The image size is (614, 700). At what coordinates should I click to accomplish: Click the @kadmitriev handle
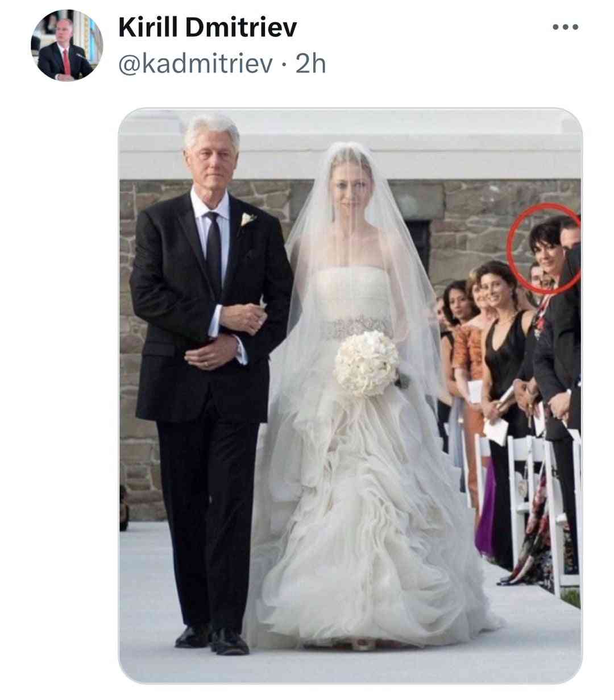pos(195,64)
